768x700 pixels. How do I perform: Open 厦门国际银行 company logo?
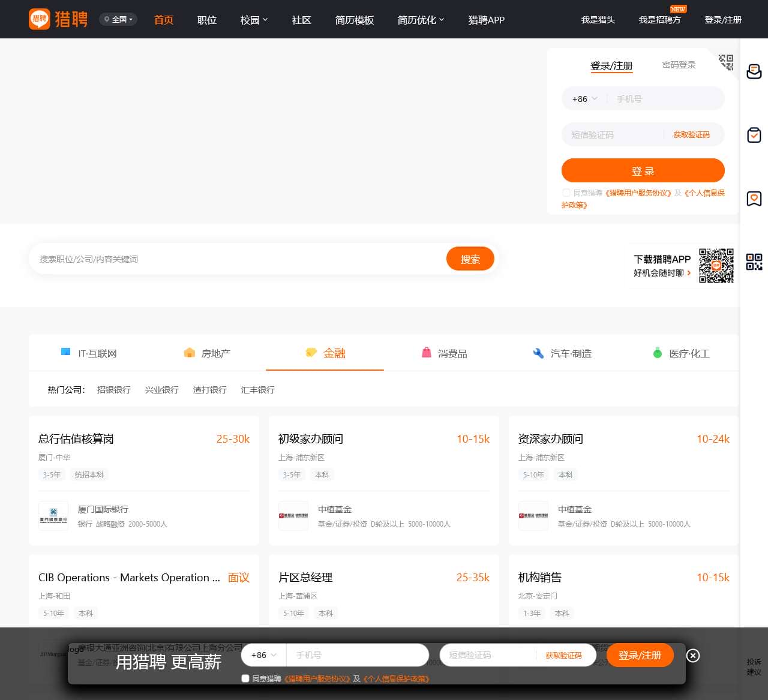(x=53, y=516)
